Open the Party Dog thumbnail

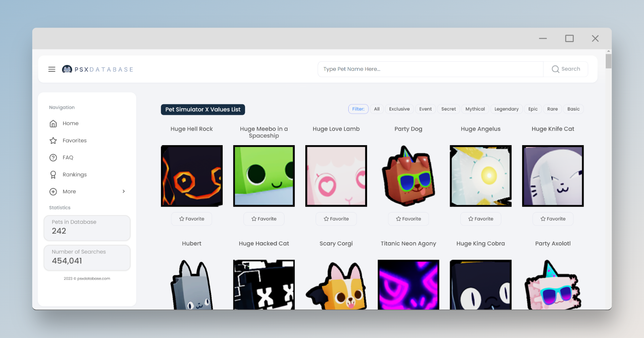tap(408, 176)
